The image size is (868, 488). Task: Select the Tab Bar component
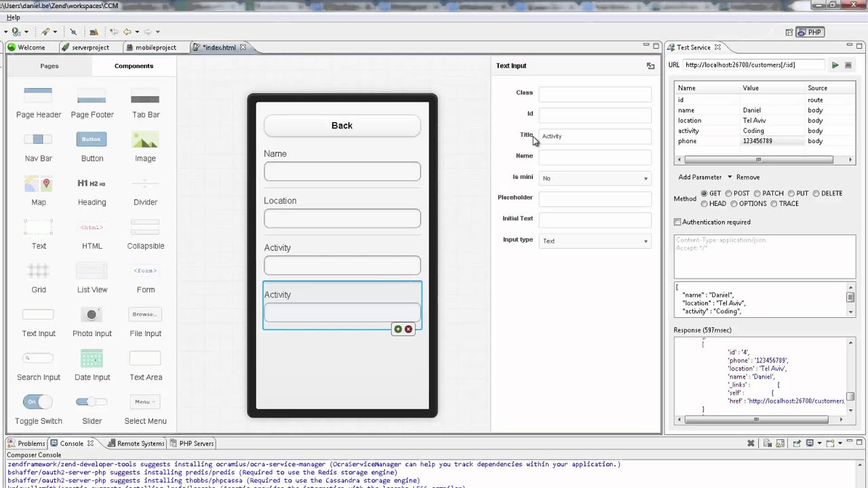click(145, 103)
